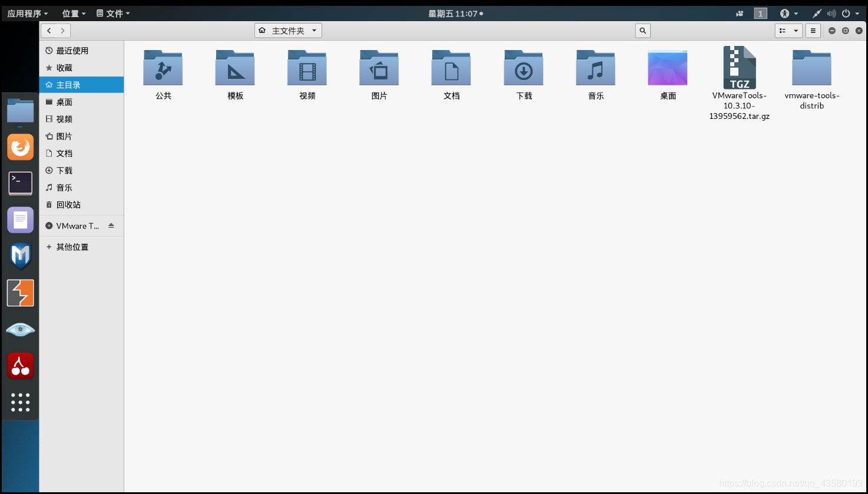The image size is (868, 494).
Task: Launch Cherrytree from the dock
Action: (21, 366)
